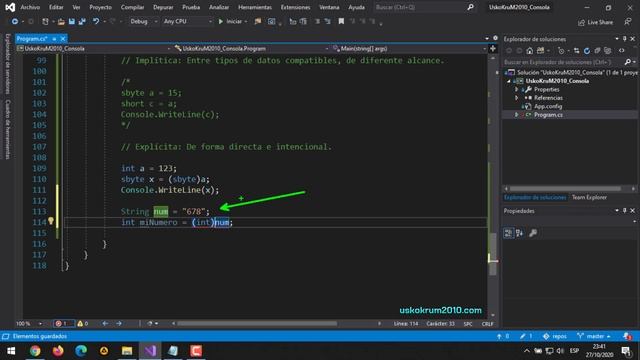Close the Program.cs tab
Image resolution: width=640 pixels, height=360 pixels.
pyautogui.click(x=63, y=38)
